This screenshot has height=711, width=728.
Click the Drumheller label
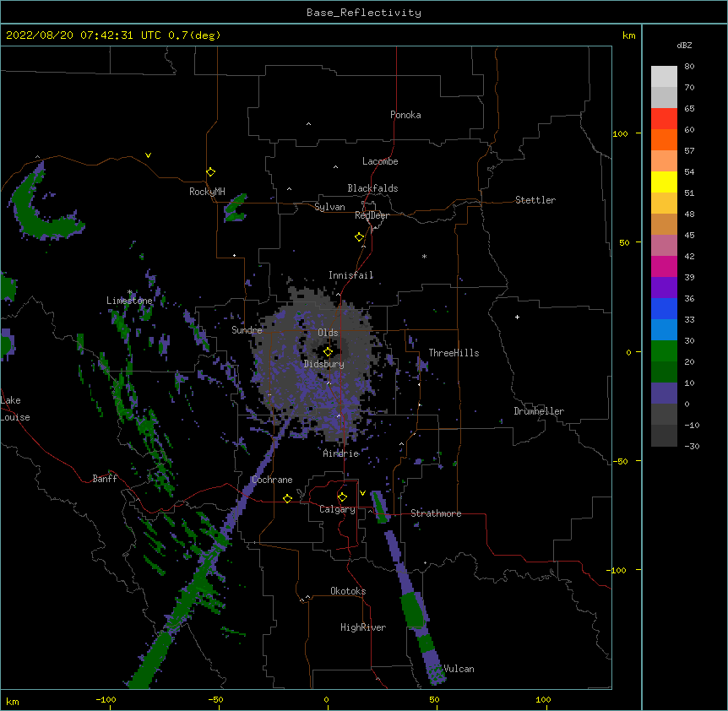coord(539,411)
